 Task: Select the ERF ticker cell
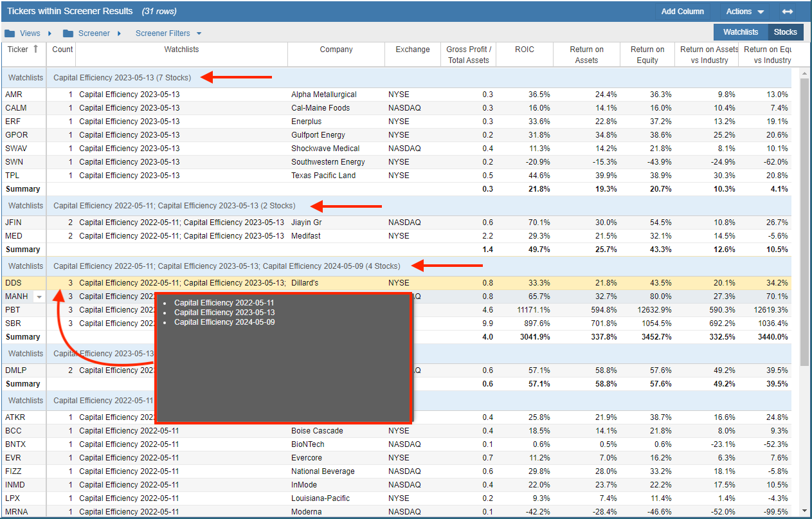click(24, 122)
